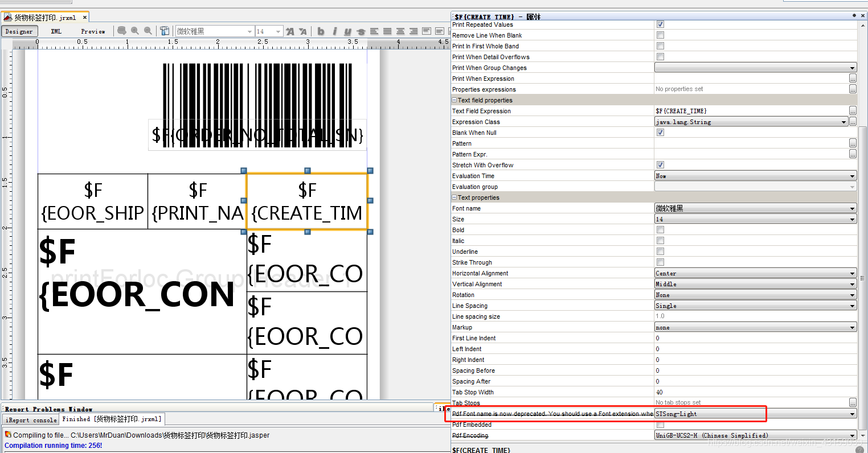Screen dimensions: 868x453
Task: Open Font name 微软雅黑 property dropdown
Action: click(x=755, y=208)
